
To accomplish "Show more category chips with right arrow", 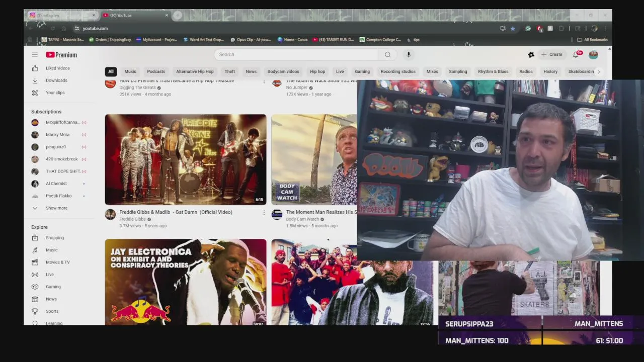I will coord(599,71).
